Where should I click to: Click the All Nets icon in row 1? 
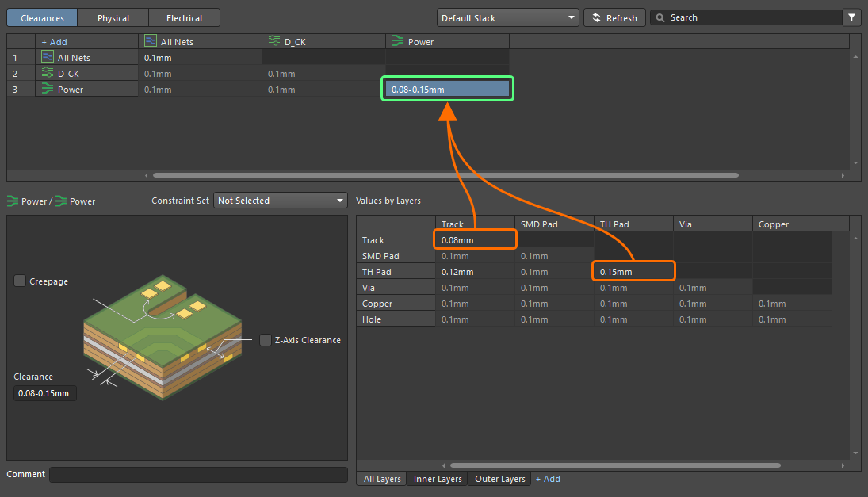coord(48,57)
